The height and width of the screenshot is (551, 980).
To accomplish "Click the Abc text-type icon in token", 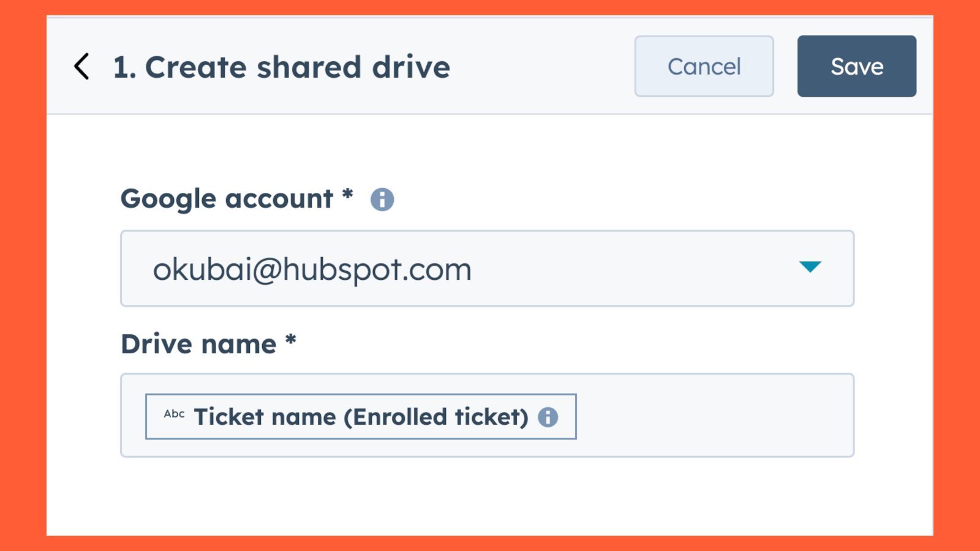I will pos(174,414).
